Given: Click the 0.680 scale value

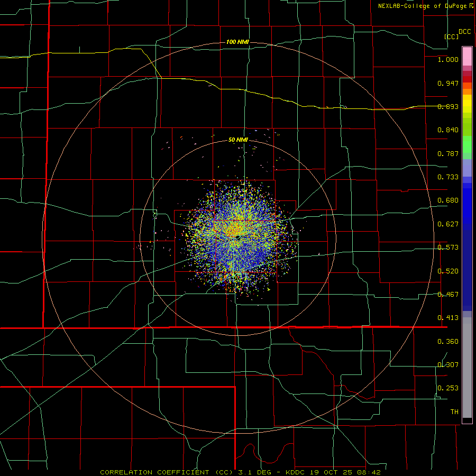Looking at the screenshot, I should tap(448, 200).
